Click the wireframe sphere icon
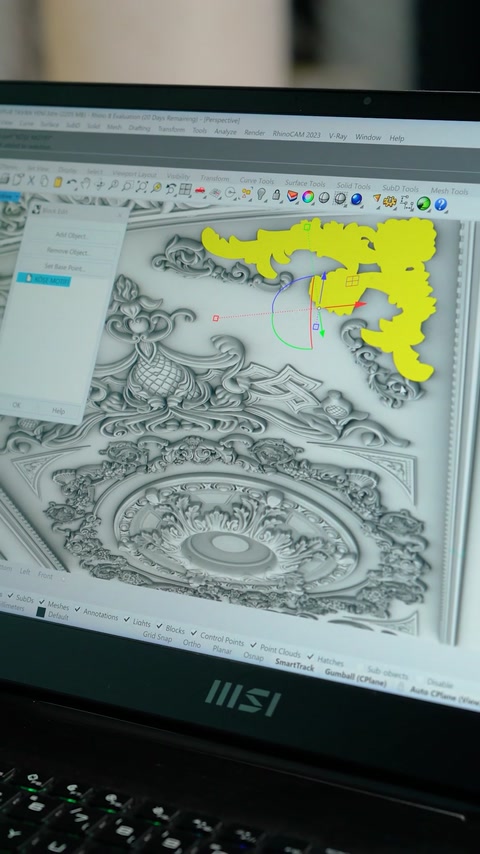Viewport: 480px width, 854px height. pos(341,198)
